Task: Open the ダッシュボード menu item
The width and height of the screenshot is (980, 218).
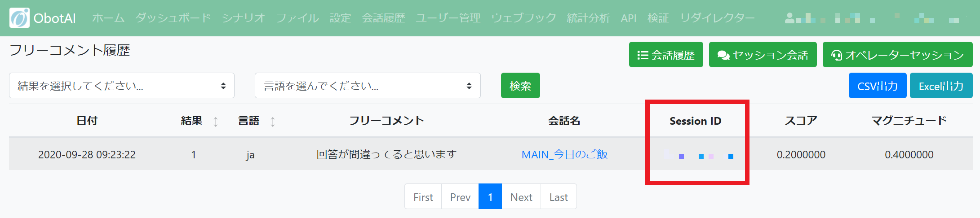Action: (x=173, y=18)
